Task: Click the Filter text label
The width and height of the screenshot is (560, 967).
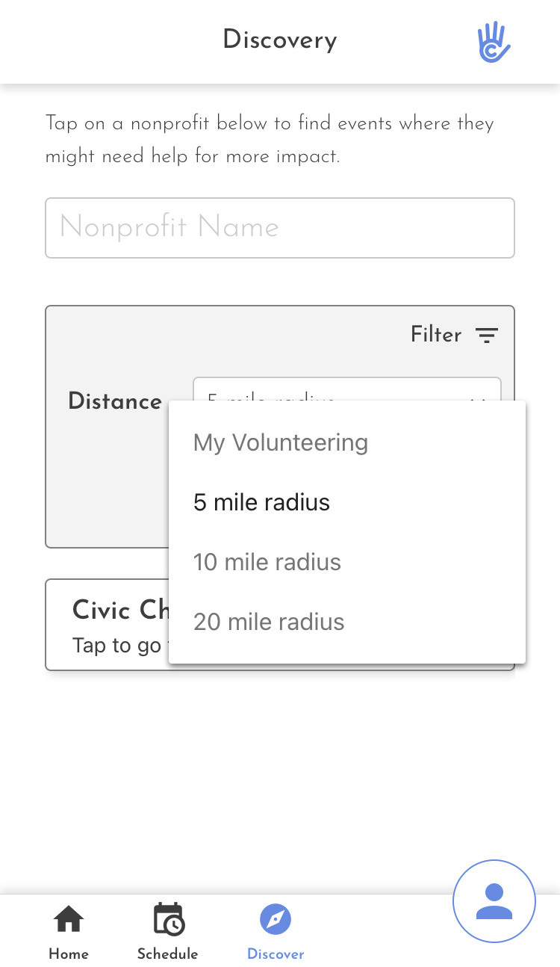Action: (x=436, y=335)
